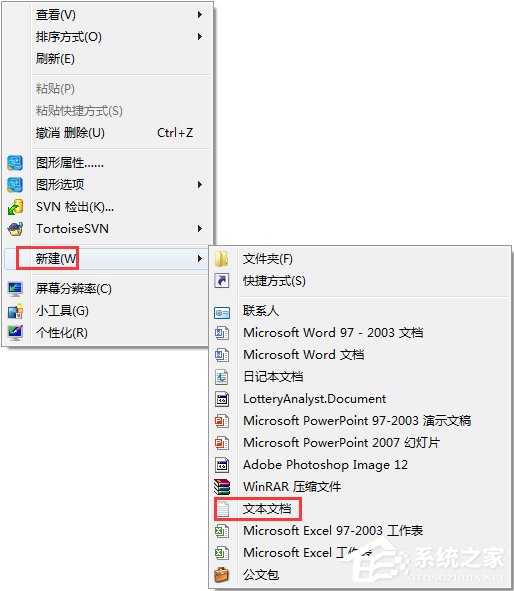This screenshot has height=591, width=514.
Task: Select 小工具(G) entry
Action: [107, 311]
